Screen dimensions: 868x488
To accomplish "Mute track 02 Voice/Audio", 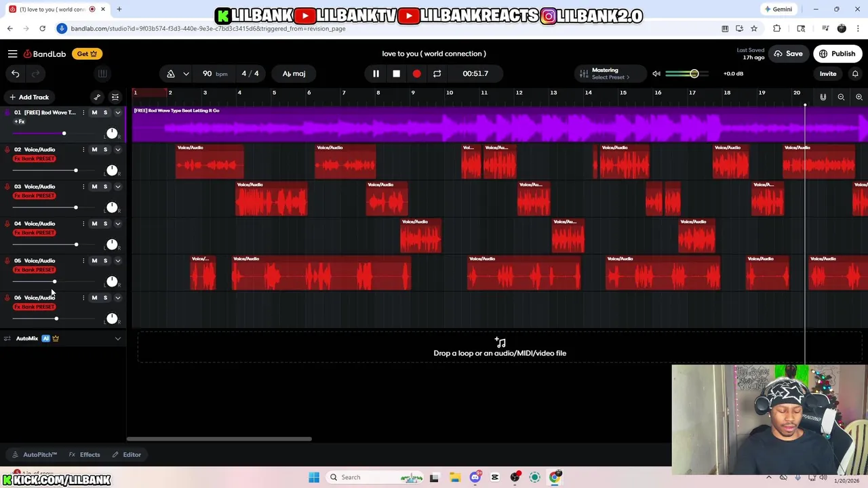I will tap(94, 149).
